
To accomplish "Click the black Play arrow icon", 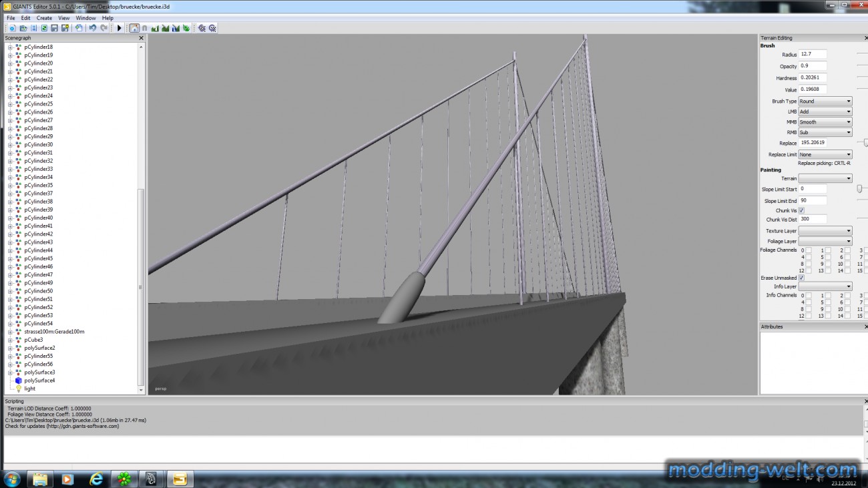I will click(x=120, y=28).
